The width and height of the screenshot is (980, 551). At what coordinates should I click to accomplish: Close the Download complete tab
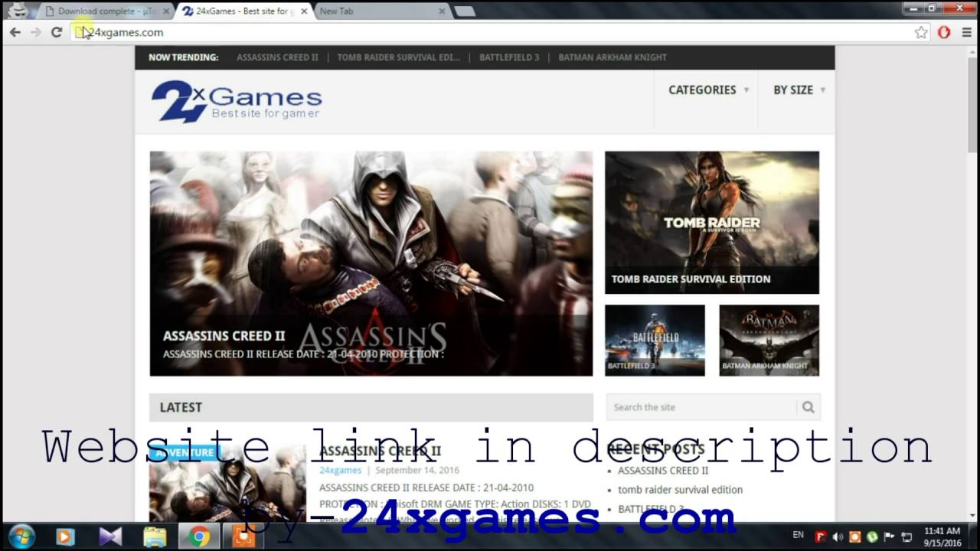point(166,11)
